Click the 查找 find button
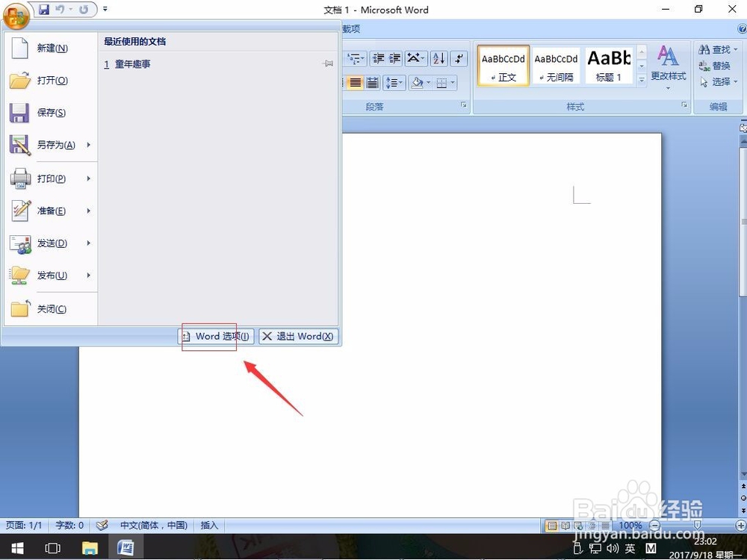Image resolution: width=747 pixels, height=560 pixels. pos(718,49)
